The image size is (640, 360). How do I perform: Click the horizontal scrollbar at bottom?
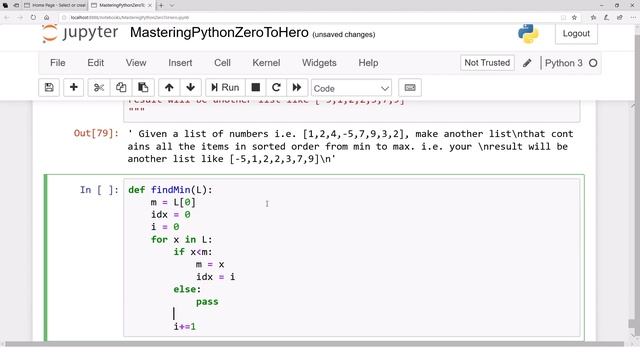click(x=314, y=344)
